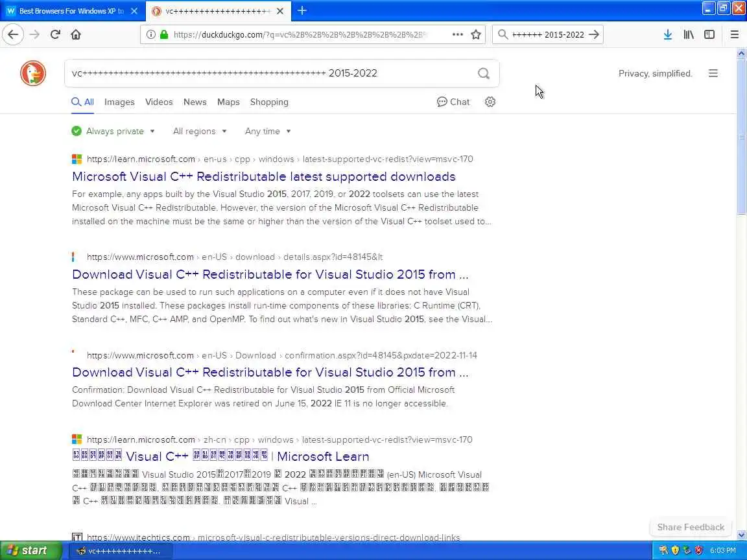This screenshot has height=560, width=747.
Task: Click the green secure padlock icon
Action: (x=164, y=34)
